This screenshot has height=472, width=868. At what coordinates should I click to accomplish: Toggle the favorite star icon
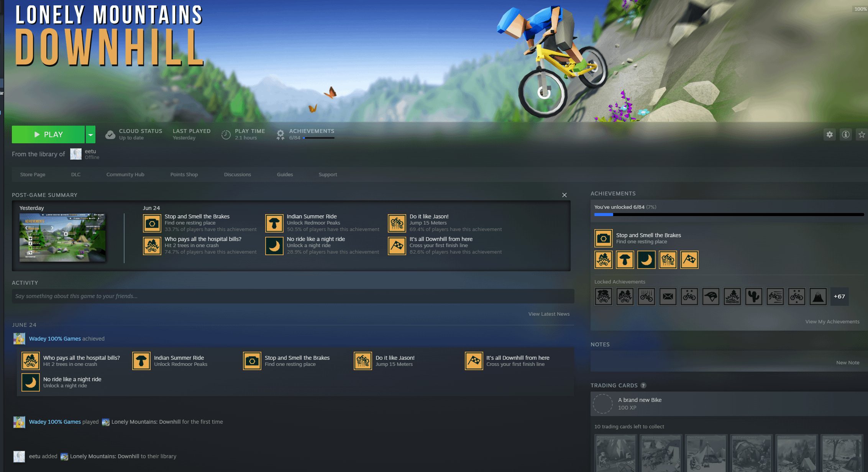tap(862, 134)
